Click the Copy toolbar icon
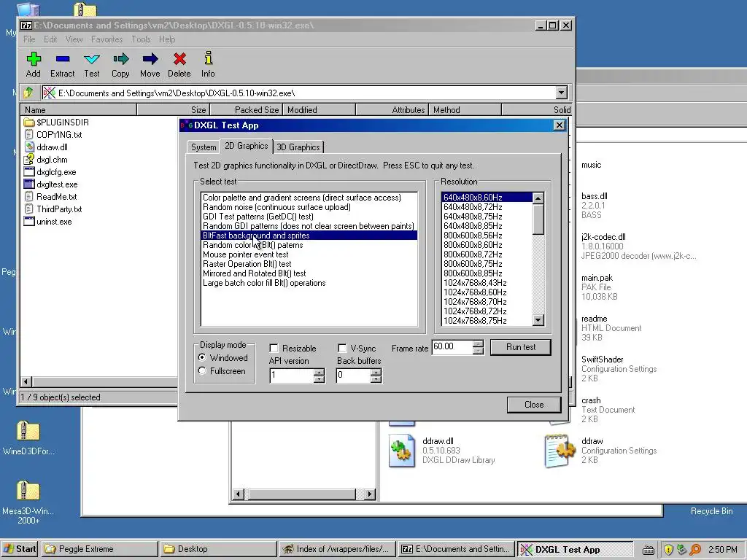This screenshot has width=747, height=560. click(121, 59)
